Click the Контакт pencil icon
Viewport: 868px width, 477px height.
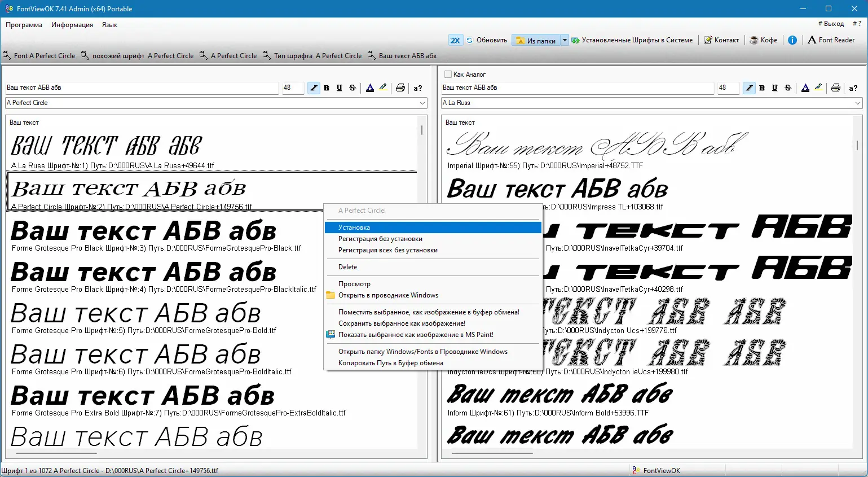[708, 40]
